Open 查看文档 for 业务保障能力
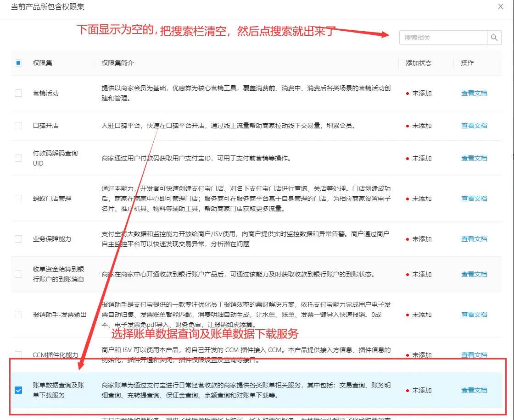 [x=474, y=239]
